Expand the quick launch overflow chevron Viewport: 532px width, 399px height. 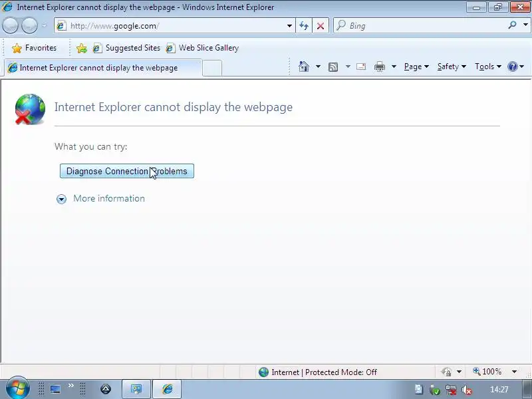coord(71,386)
